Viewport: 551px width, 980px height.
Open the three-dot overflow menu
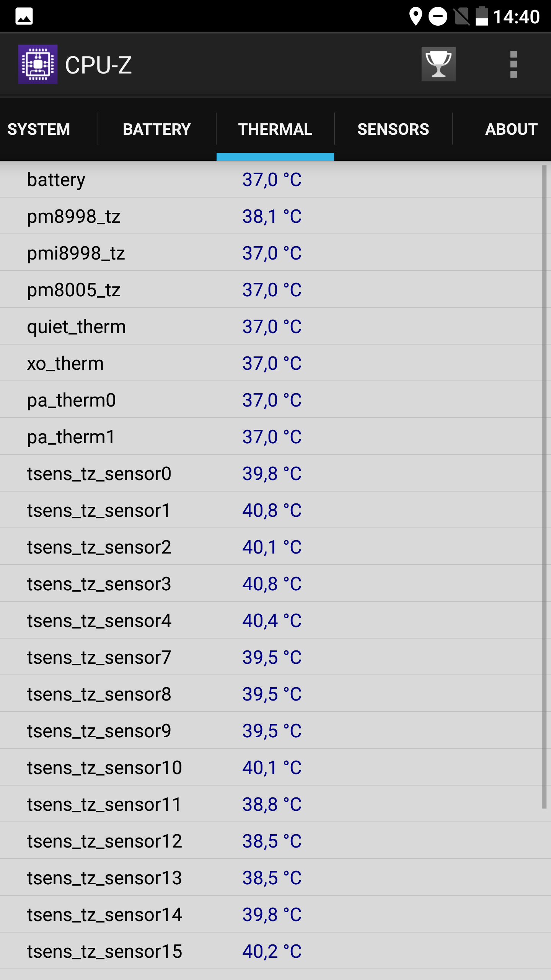[x=514, y=64]
